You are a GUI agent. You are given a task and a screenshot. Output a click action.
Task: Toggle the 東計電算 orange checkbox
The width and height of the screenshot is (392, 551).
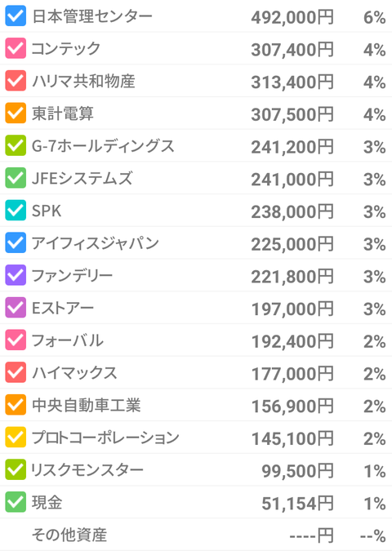[16, 113]
